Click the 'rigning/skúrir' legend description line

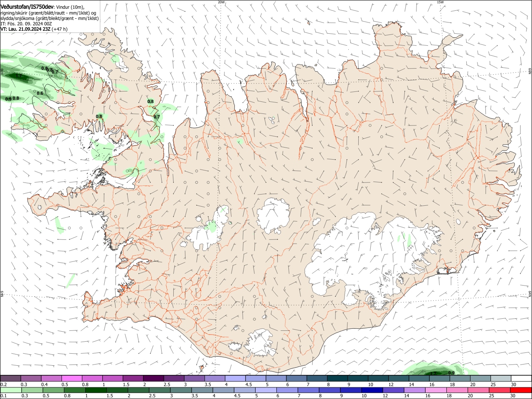pos(48,13)
